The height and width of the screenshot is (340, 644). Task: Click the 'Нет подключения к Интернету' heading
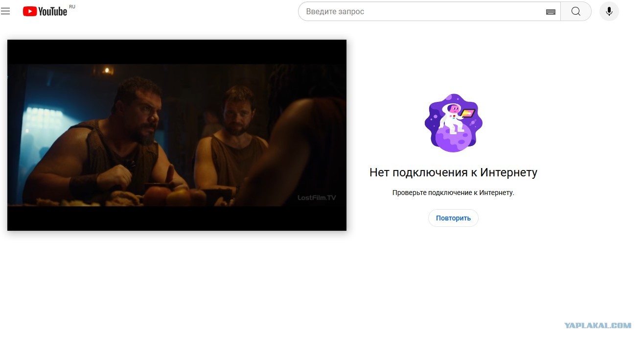[453, 172]
